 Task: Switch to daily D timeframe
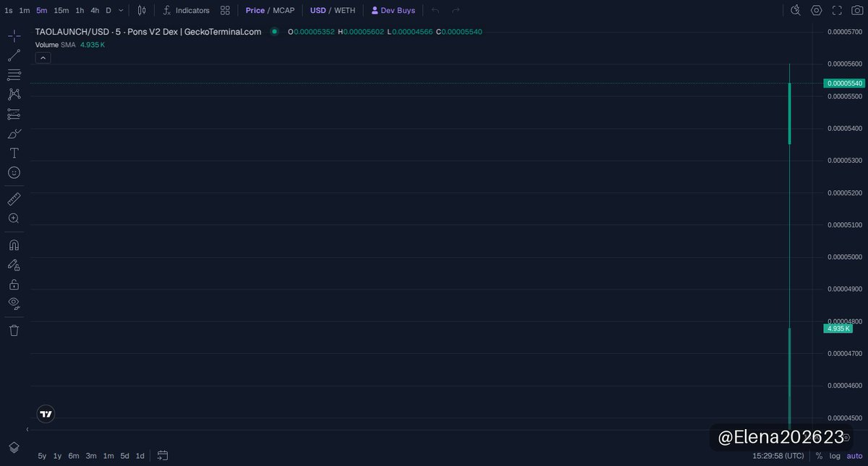click(109, 10)
